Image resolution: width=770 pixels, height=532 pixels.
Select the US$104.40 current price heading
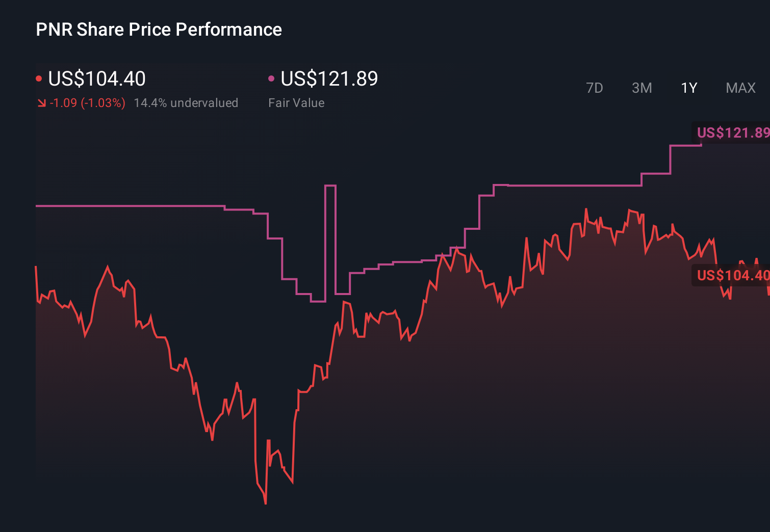click(96, 79)
